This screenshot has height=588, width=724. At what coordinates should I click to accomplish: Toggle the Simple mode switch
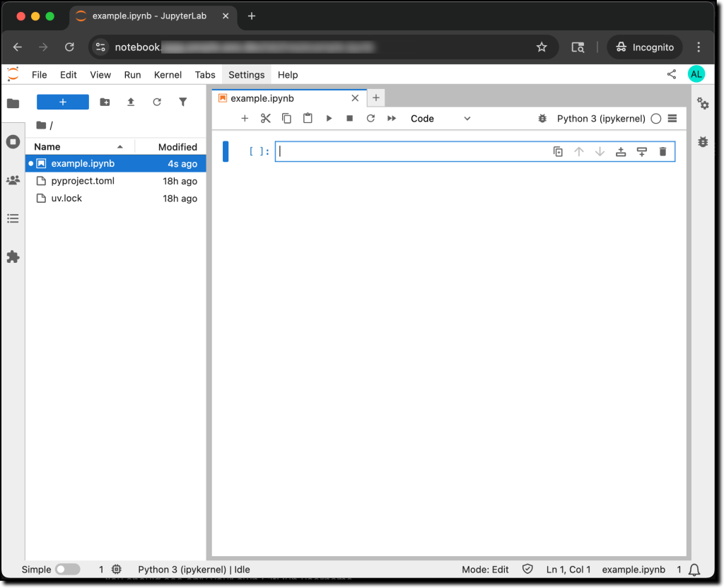67,570
